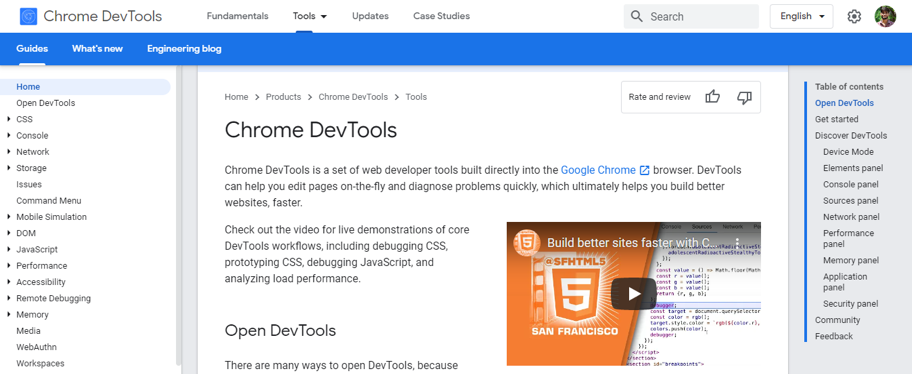Jump to Console panel in contents

pos(850,184)
